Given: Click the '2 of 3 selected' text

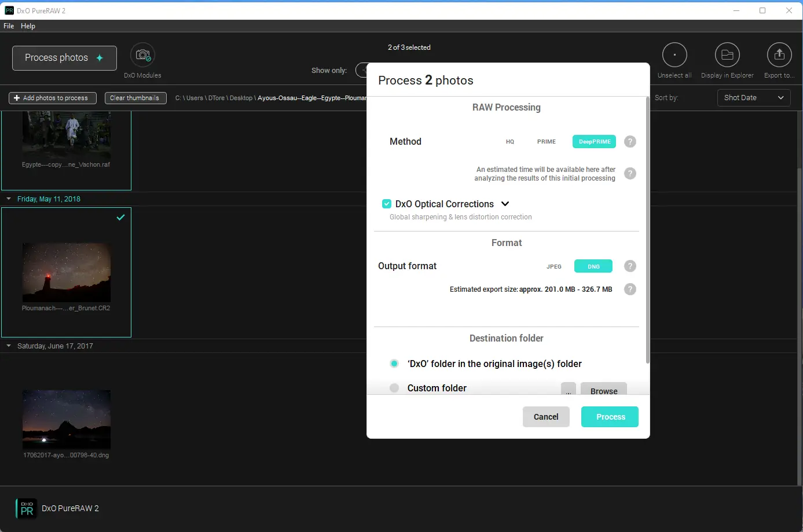Looking at the screenshot, I should coord(409,47).
